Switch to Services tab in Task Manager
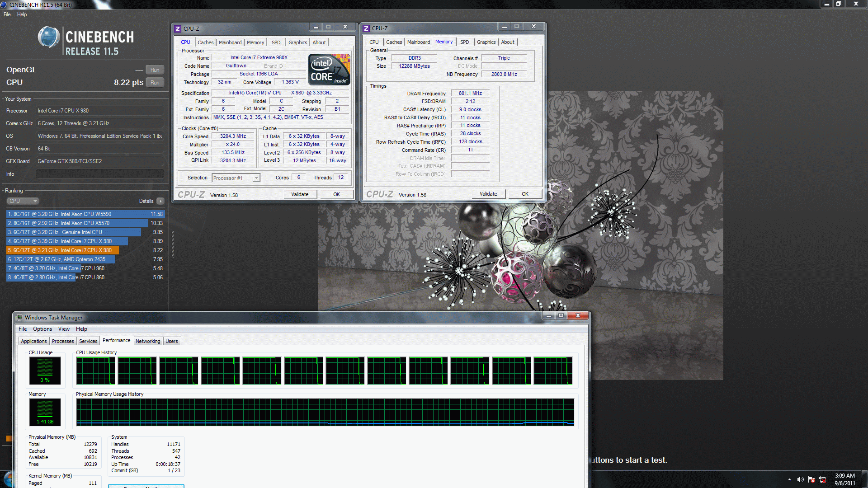Viewport: 868px width, 488px height. (x=88, y=341)
